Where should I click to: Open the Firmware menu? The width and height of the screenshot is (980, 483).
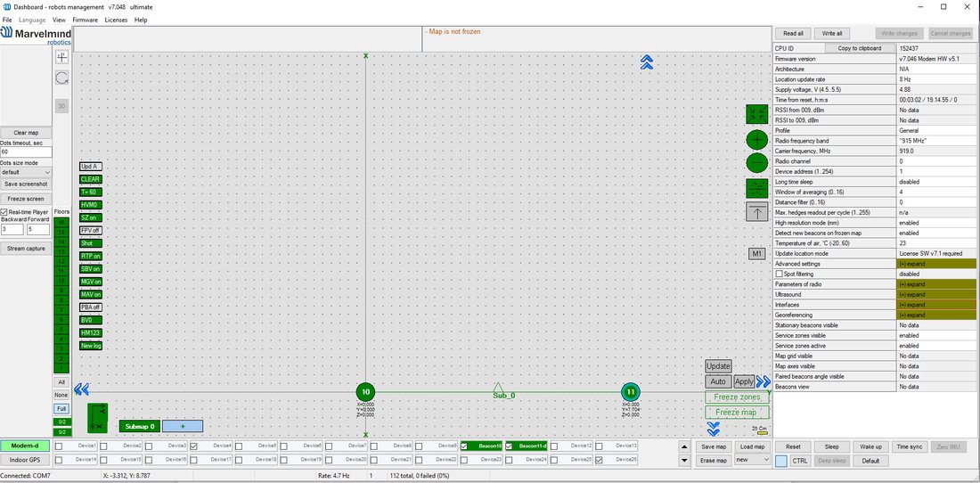(x=85, y=20)
